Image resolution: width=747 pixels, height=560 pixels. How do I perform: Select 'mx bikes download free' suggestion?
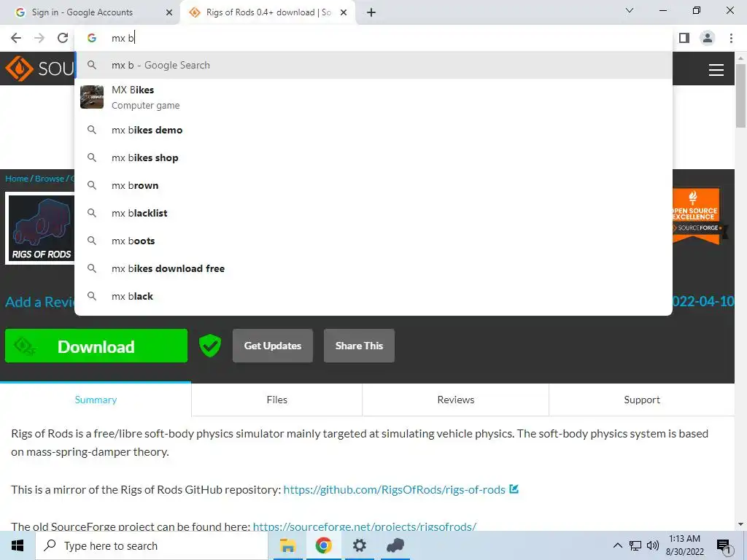click(373, 268)
